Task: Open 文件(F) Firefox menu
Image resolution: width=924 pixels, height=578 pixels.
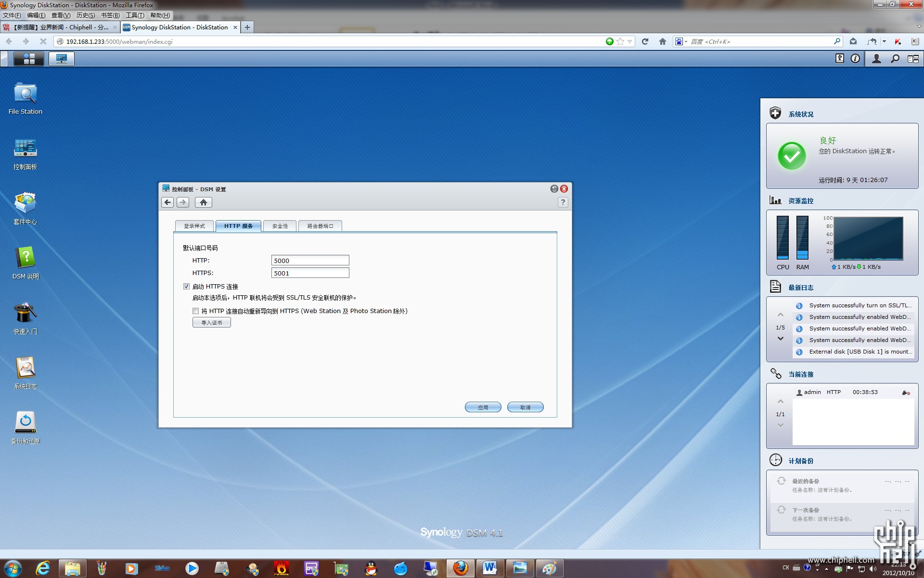Action: click(x=12, y=15)
